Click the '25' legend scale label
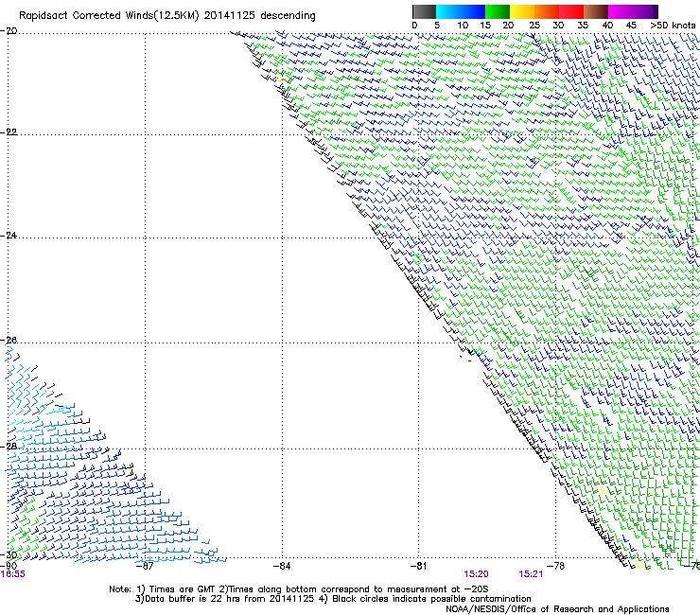700x615 pixels. pyautogui.click(x=534, y=26)
